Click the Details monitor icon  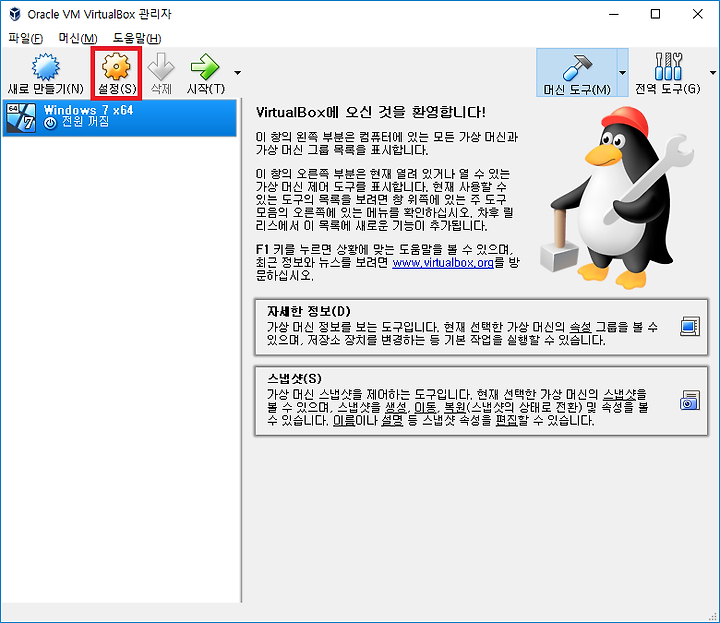690,326
